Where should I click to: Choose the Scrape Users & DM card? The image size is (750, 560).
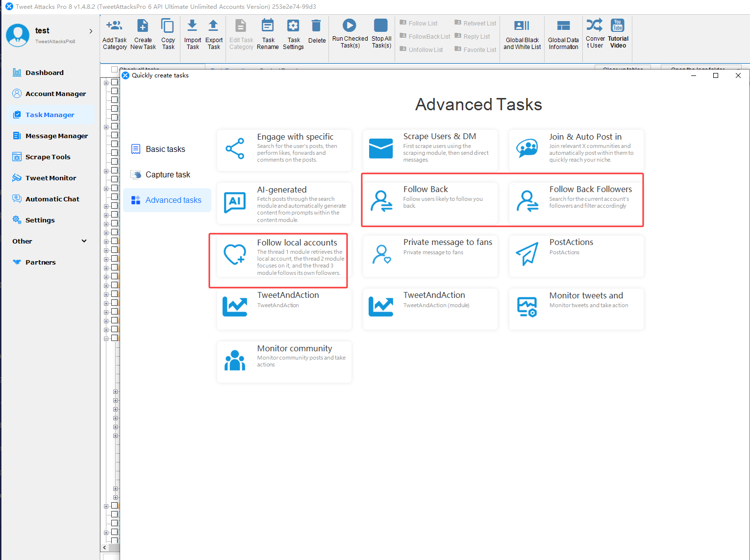point(430,150)
